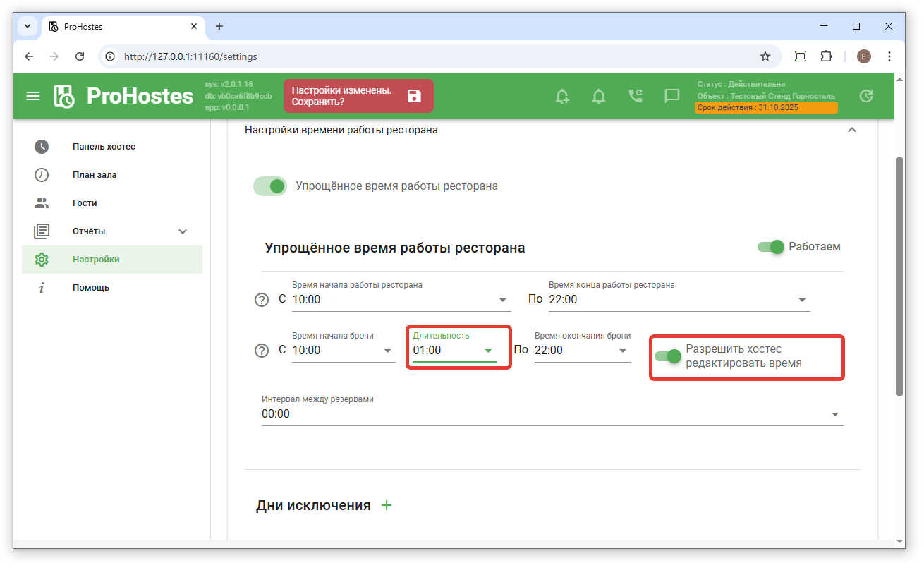
Task: Click the refresh license status icon
Action: coord(866,96)
